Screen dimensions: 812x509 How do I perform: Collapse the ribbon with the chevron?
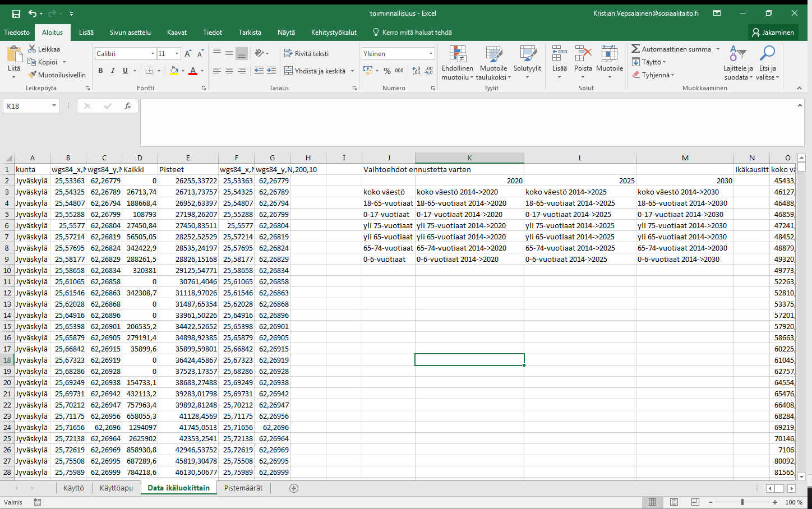[x=799, y=88]
